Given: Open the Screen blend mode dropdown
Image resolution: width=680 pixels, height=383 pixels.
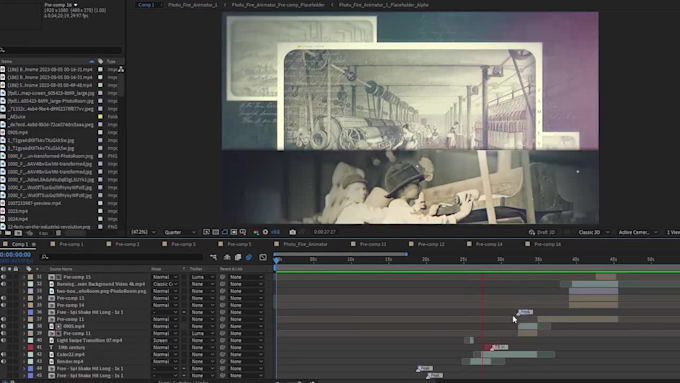Looking at the screenshot, I should pos(165,340).
